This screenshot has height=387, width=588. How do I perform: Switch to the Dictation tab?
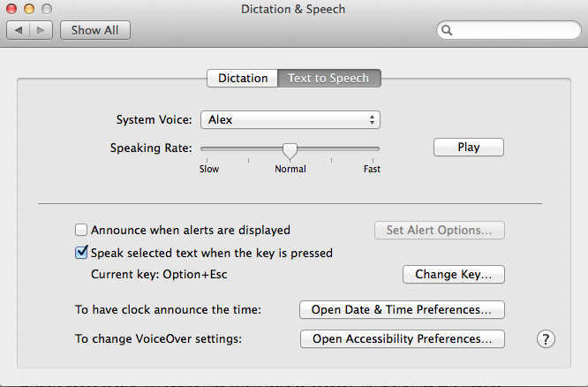click(x=243, y=78)
